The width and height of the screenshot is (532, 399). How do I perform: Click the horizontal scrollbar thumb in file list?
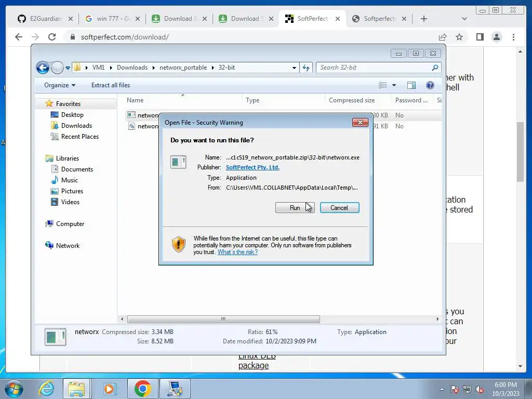[x=223, y=320]
